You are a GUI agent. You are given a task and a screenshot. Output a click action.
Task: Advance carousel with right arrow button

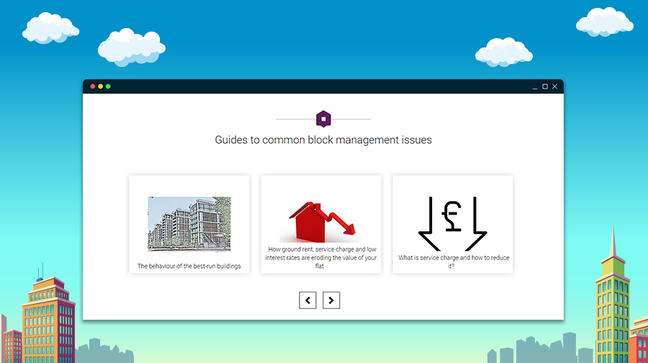click(331, 301)
